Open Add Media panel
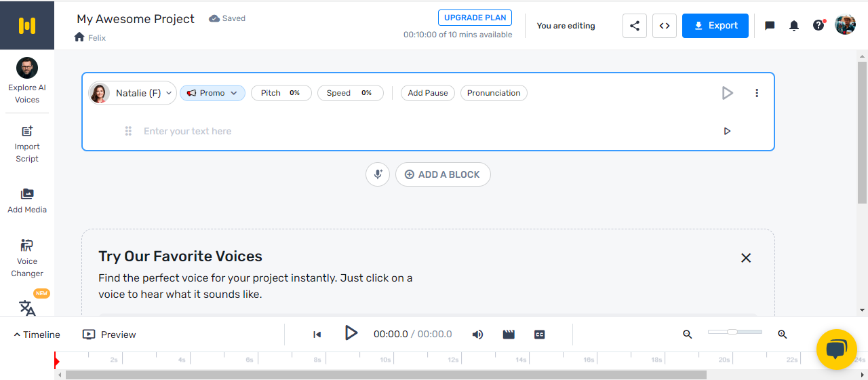 coord(27,201)
